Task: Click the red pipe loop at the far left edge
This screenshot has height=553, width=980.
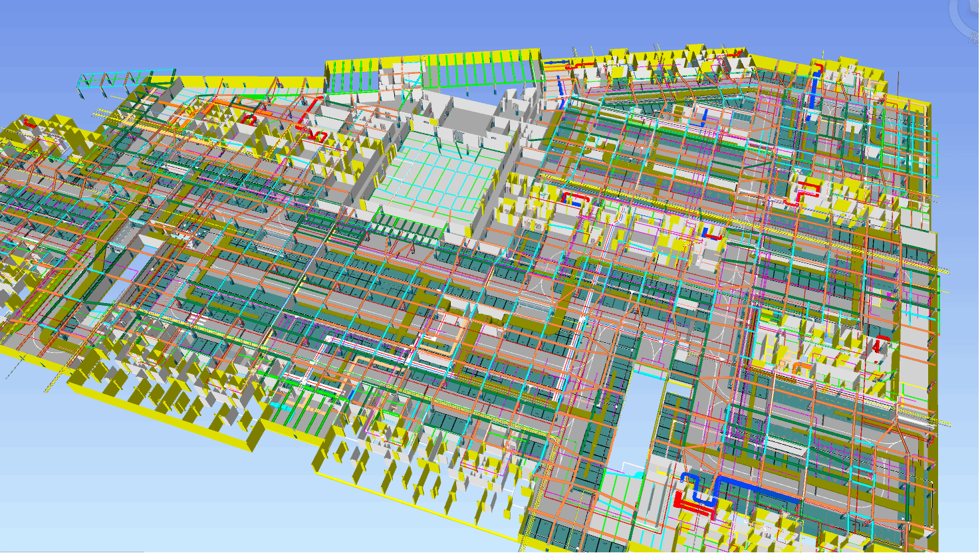Action: [x=29, y=124]
